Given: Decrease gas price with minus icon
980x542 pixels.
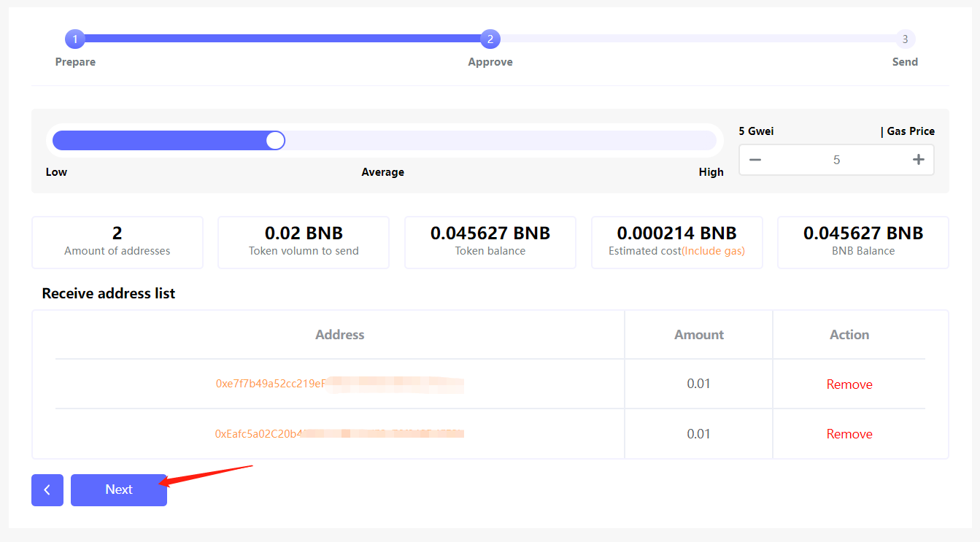Looking at the screenshot, I should (755, 160).
